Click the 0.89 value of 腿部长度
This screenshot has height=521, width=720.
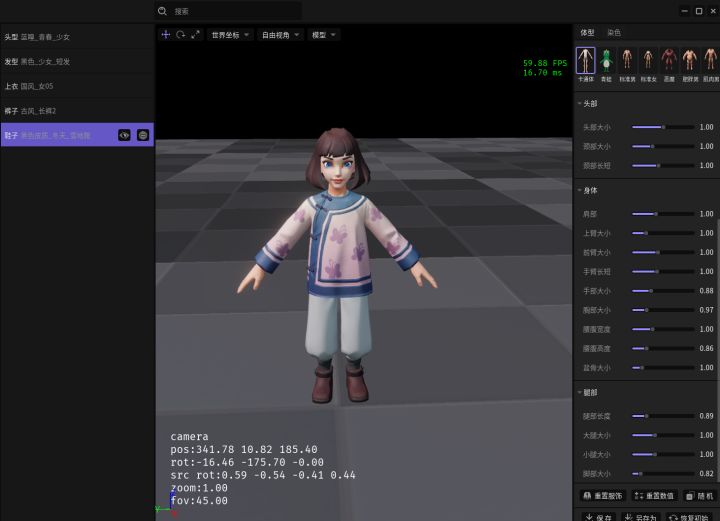(x=706, y=416)
